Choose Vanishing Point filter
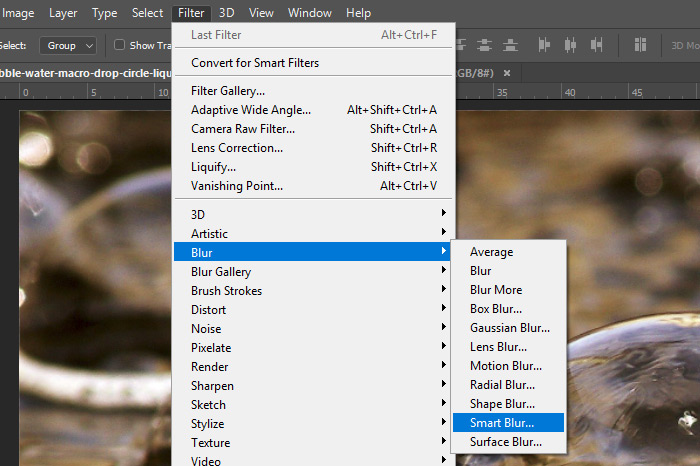The height and width of the screenshot is (466, 700). click(x=313, y=186)
